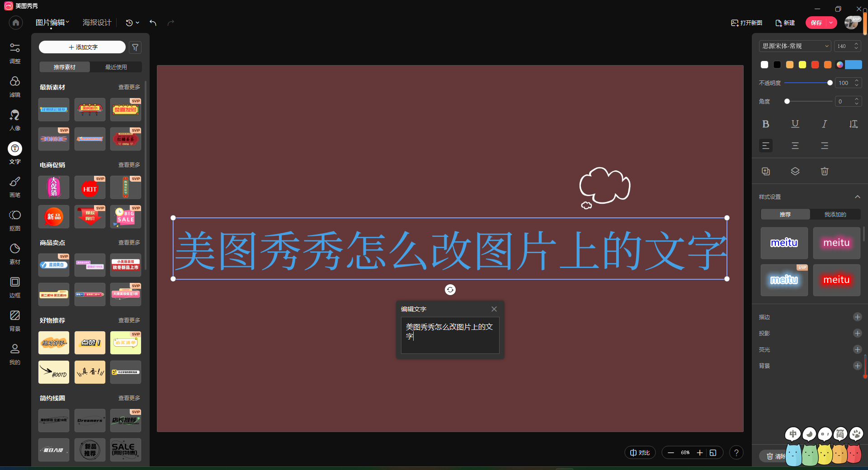Zoom out with the minus button
The height and width of the screenshot is (470, 868).
pos(671,452)
